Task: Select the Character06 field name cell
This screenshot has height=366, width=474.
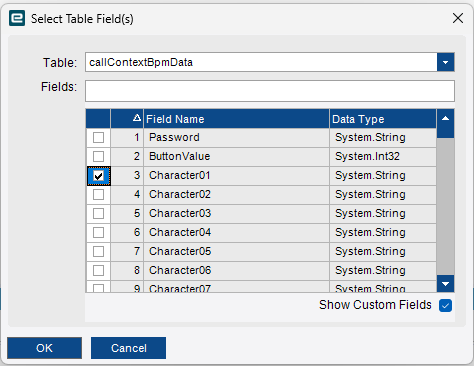Action: tap(236, 270)
